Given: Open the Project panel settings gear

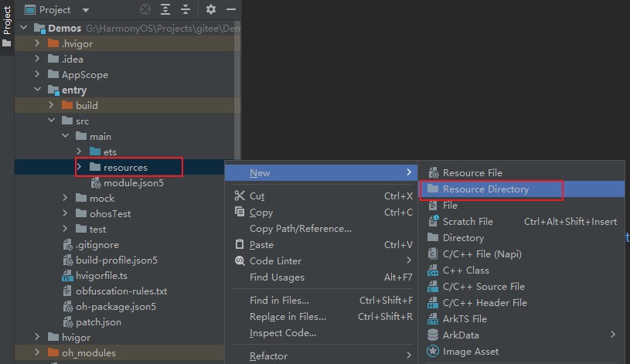Looking at the screenshot, I should click(x=211, y=10).
